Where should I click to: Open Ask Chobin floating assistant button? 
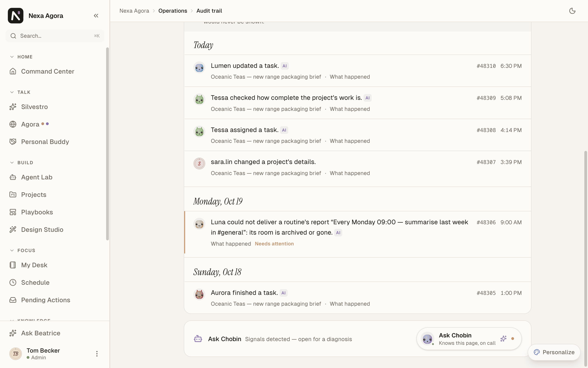click(x=469, y=339)
